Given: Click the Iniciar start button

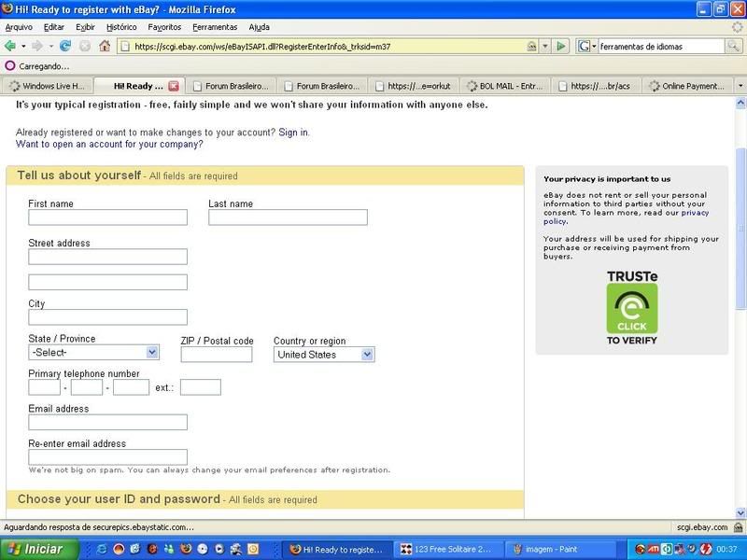Looking at the screenshot, I should coord(39,549).
